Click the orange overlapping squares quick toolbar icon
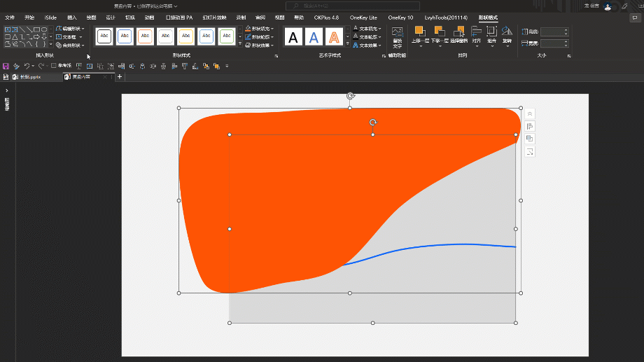This screenshot has height=362, width=644. (216, 66)
